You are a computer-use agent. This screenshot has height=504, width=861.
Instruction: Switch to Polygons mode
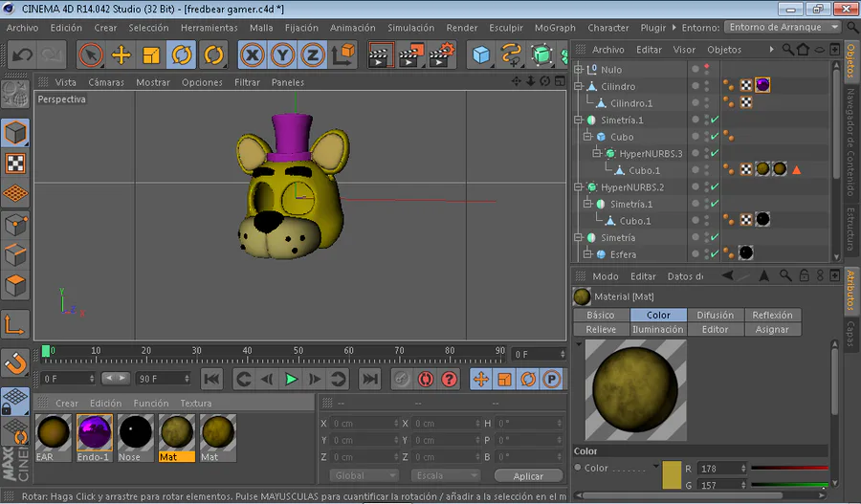(x=15, y=286)
